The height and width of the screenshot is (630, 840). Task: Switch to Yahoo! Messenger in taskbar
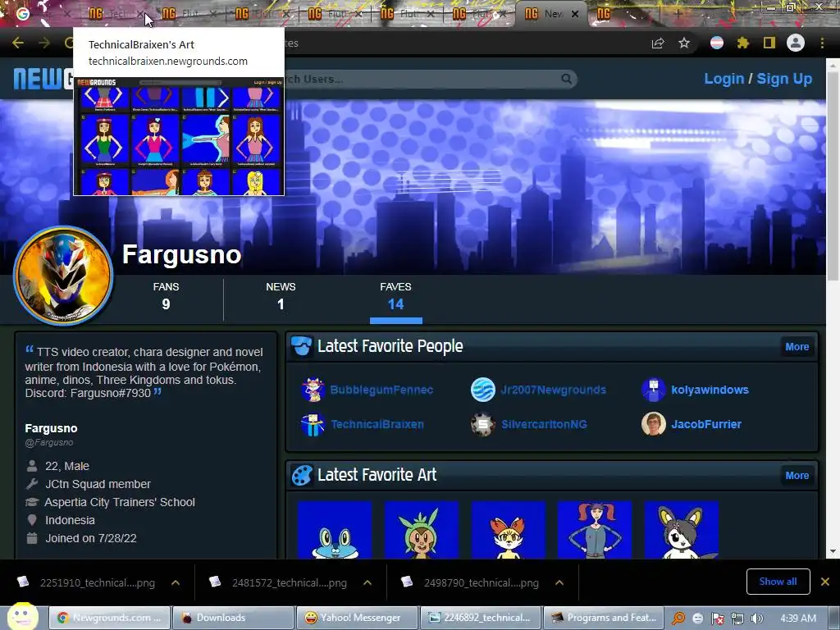(x=356, y=618)
